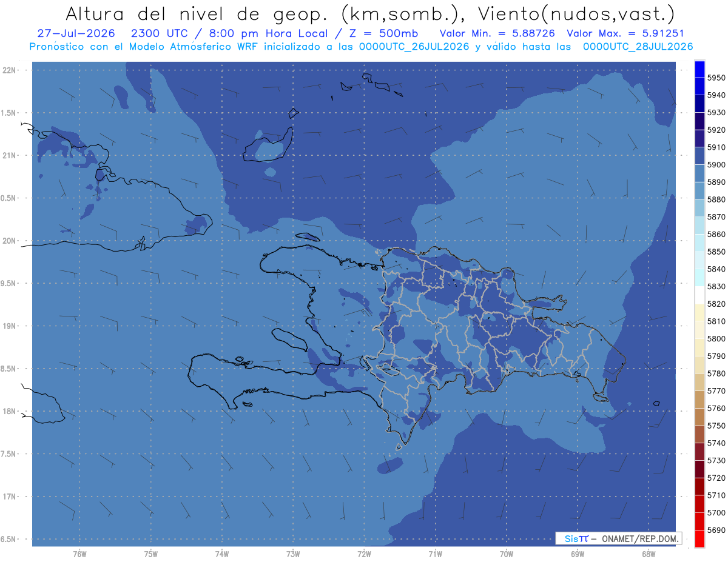Viewport: 728px width, 562px height.
Task: Click the 5690 legend value
Action: click(716, 530)
